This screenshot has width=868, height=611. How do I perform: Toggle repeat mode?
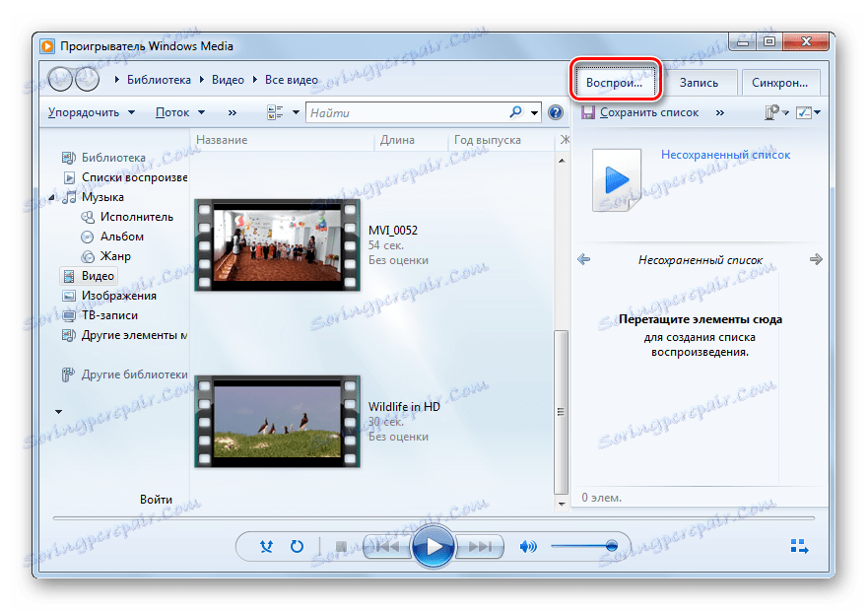point(298,547)
